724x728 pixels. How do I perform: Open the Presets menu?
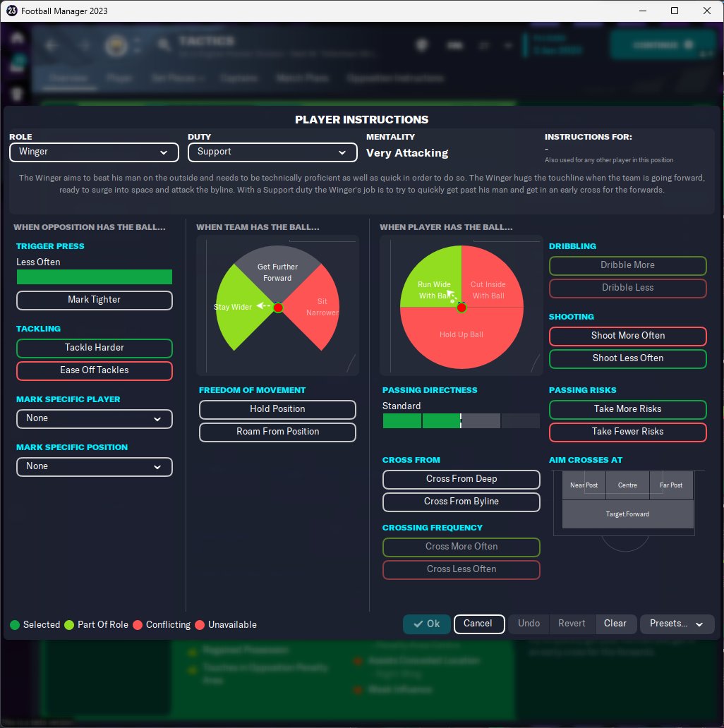(677, 624)
